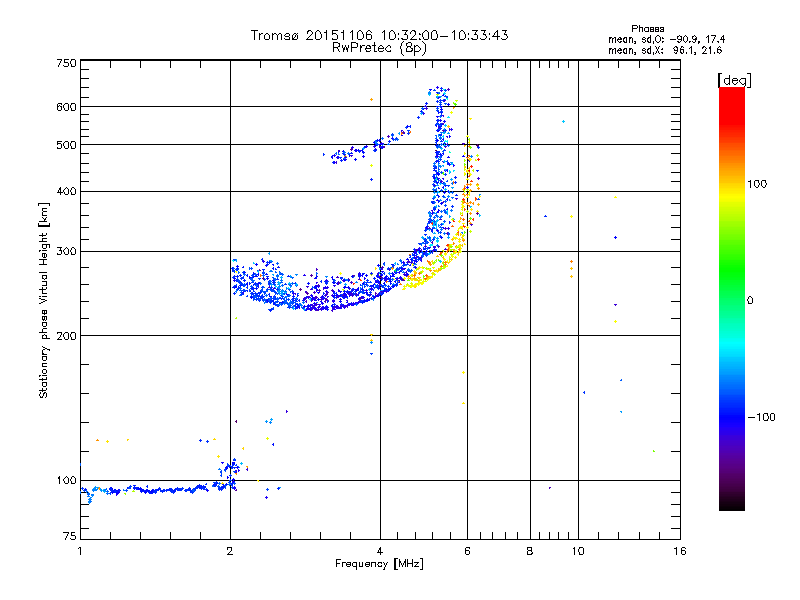Click the 'mean, sd,O: -90.9, 17.4' text

click(x=666, y=39)
